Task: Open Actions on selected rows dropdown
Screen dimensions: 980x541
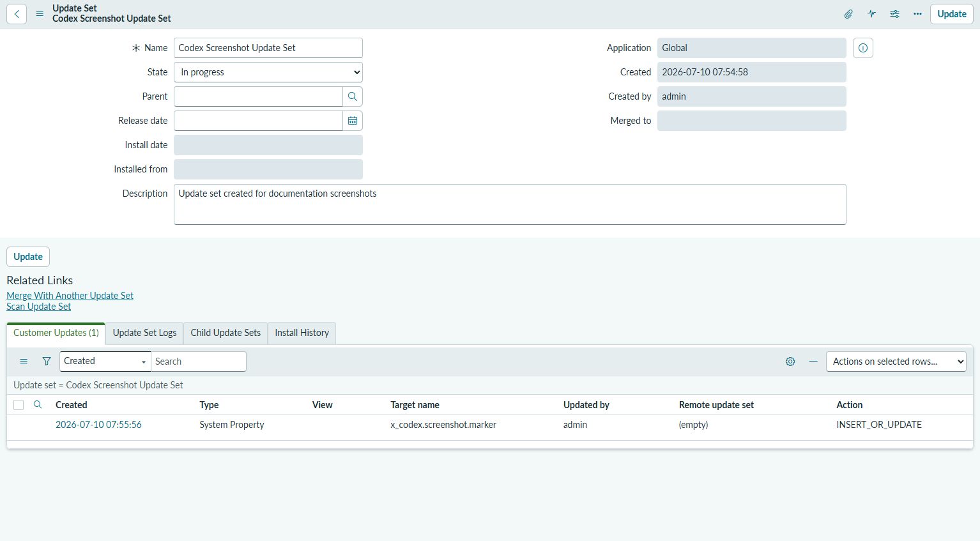Action: [x=896, y=362]
